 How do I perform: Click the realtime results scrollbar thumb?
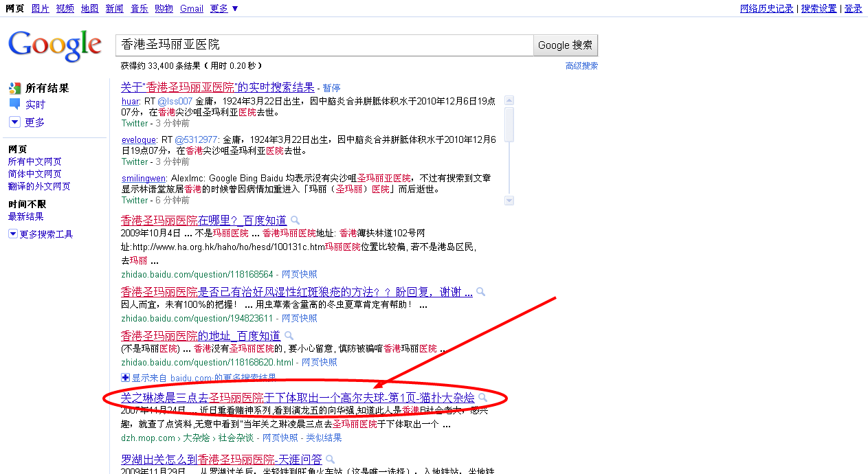tap(509, 124)
